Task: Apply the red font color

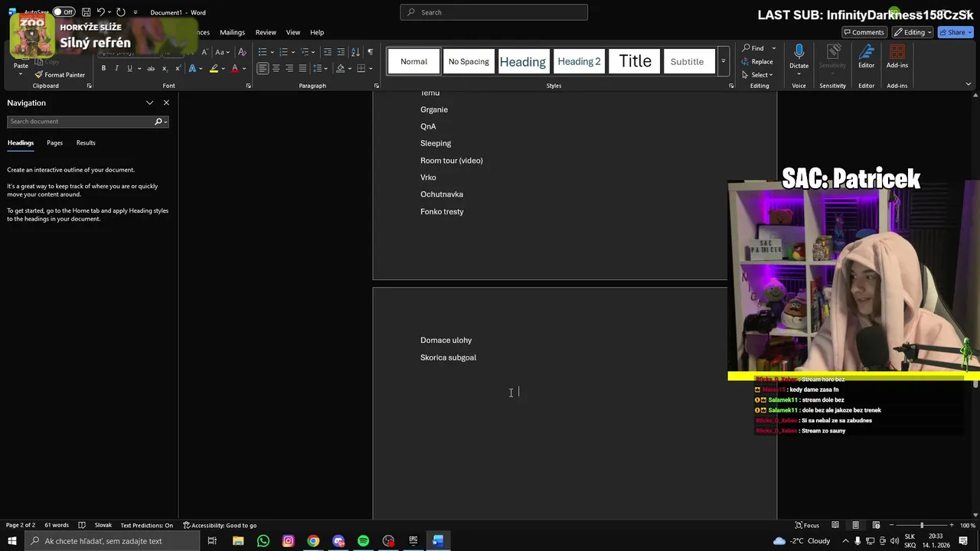Action: click(235, 68)
